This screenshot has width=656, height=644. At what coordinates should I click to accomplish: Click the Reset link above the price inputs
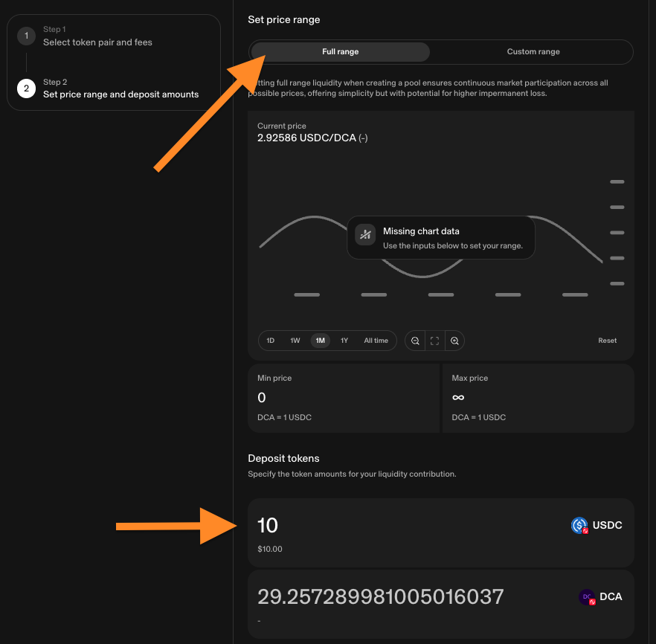coord(607,340)
